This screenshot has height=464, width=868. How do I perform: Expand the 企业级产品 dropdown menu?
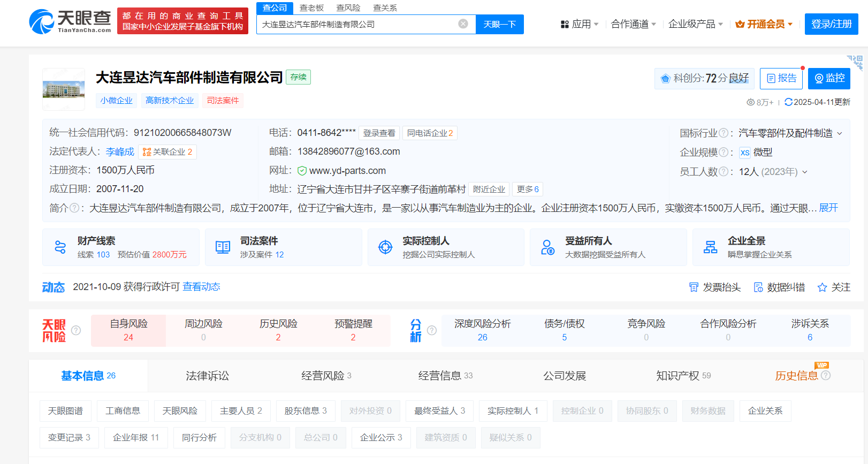(696, 24)
